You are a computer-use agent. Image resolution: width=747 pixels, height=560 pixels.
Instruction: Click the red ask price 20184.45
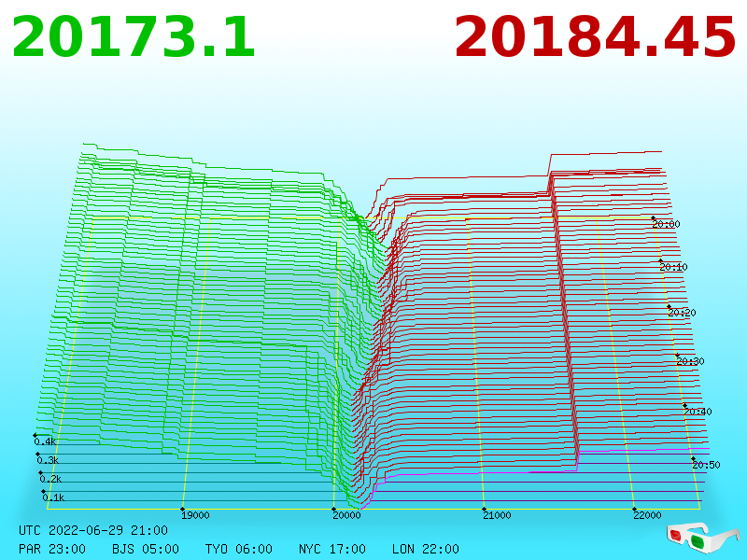[x=595, y=37]
